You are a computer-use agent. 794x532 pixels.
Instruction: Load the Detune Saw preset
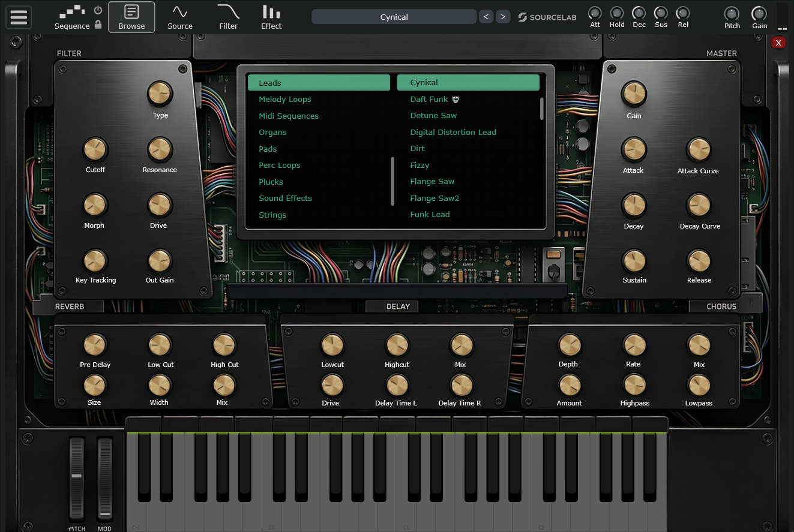(433, 116)
